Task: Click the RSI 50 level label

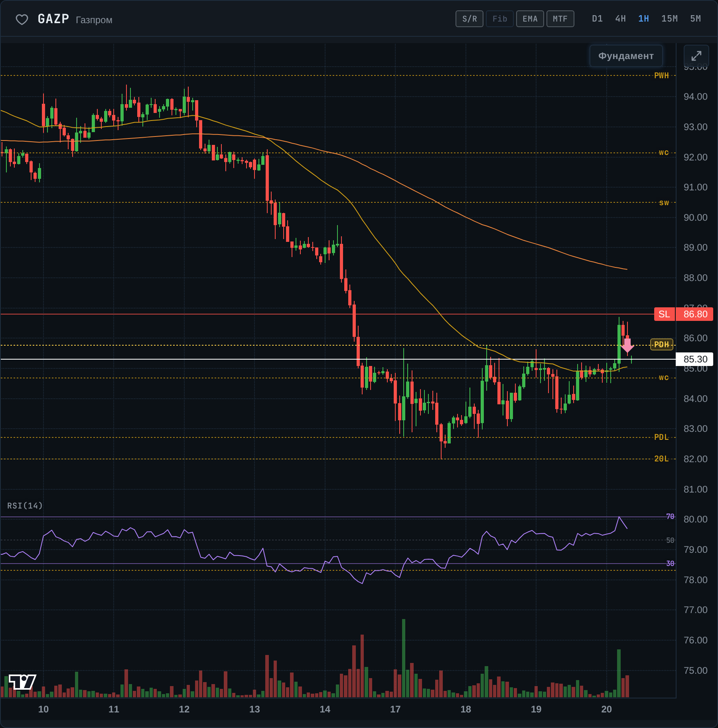Action: tap(670, 540)
